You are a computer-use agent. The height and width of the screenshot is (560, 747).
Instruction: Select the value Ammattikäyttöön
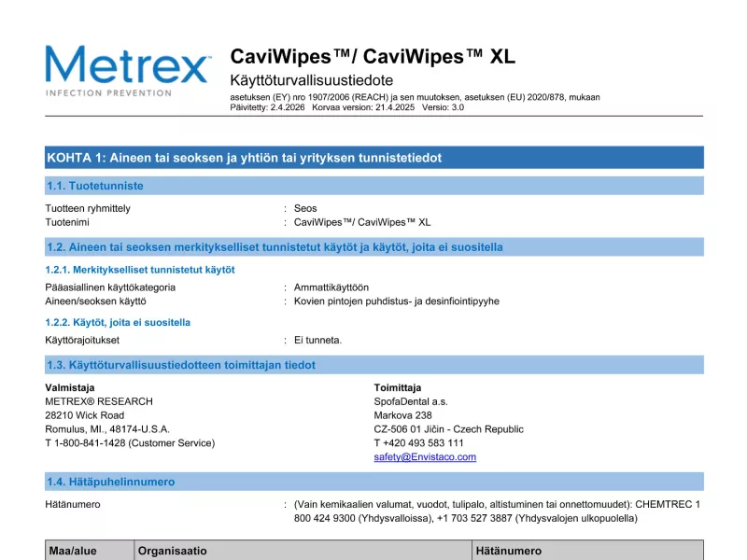click(331, 287)
